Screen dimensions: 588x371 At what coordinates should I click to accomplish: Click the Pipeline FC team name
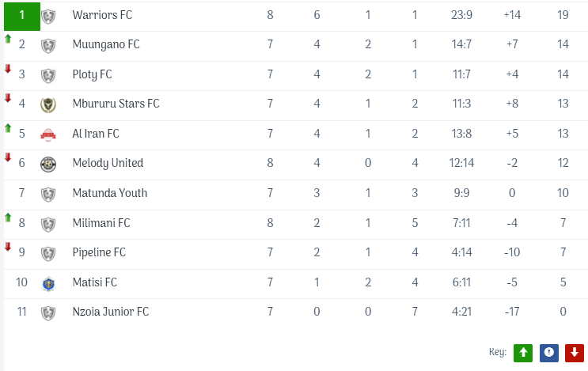click(99, 252)
